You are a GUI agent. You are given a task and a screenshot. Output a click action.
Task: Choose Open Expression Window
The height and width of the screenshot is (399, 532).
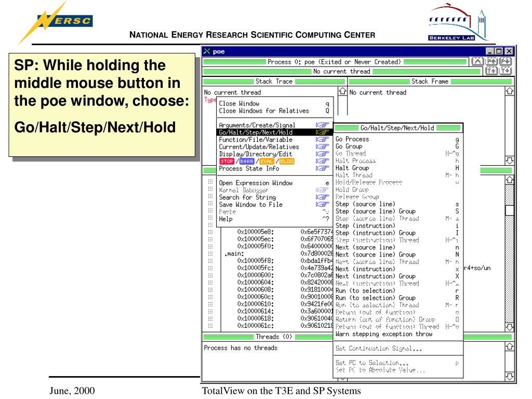tap(274, 183)
